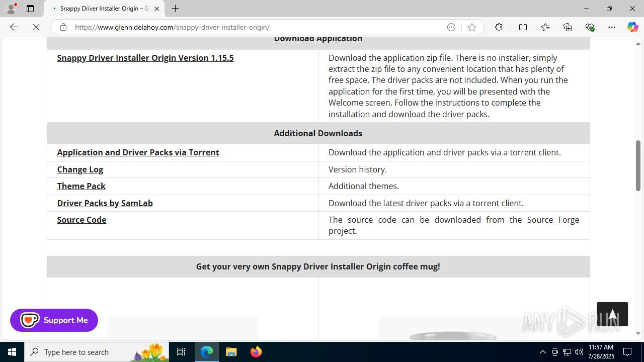
Task: Open the Windows Start menu
Action: click(x=12, y=352)
